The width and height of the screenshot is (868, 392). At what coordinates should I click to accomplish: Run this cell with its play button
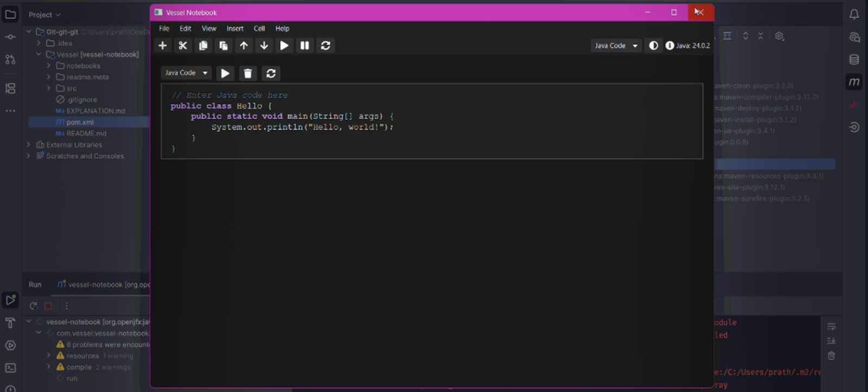pyautogui.click(x=225, y=73)
